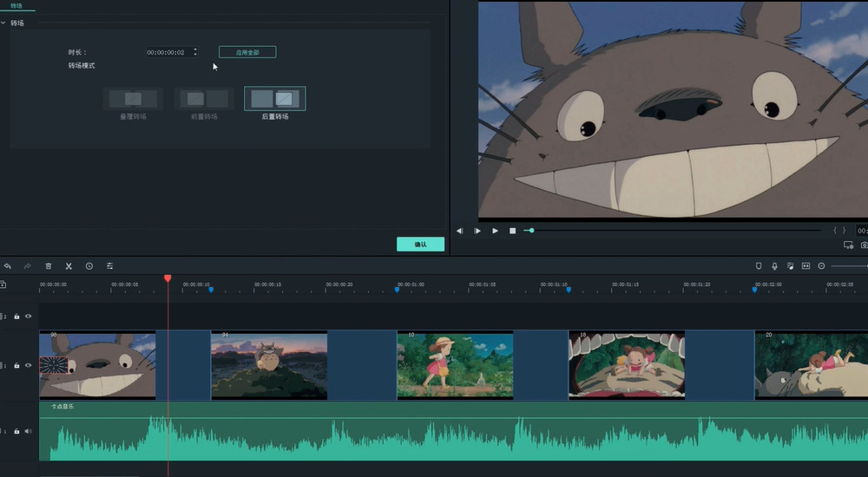Click the zoom-to-fit timeline icon
This screenshot has width=868, height=477.
click(806, 265)
